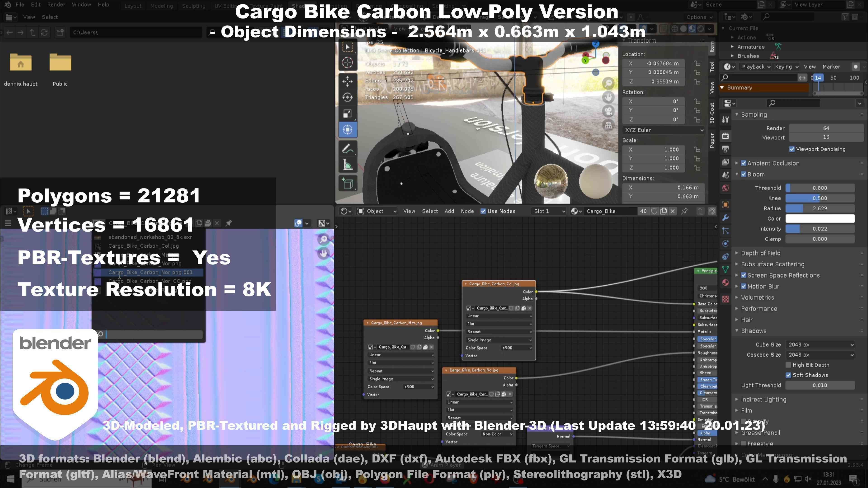Toggle Screen Space Reflections checkbox
868x488 pixels.
point(744,275)
